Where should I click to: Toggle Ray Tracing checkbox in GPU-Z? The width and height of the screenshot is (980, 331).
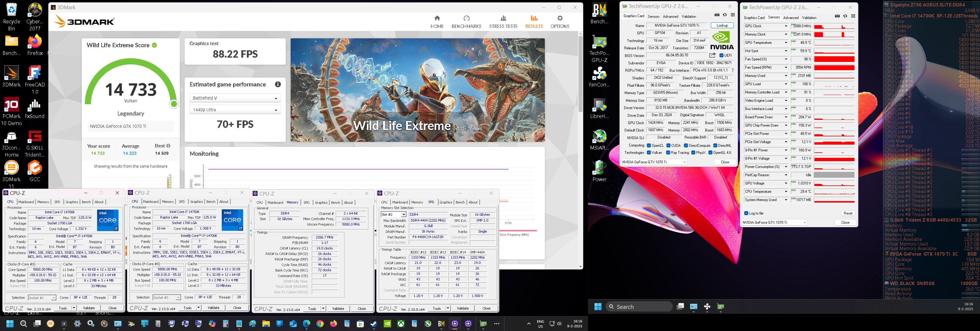point(669,153)
